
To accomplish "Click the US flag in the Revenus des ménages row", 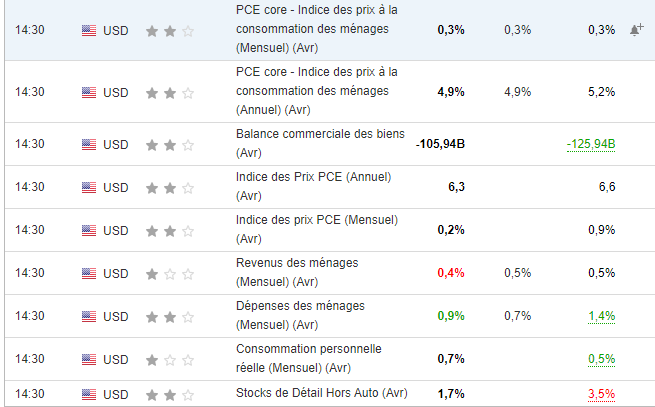I will (89, 273).
